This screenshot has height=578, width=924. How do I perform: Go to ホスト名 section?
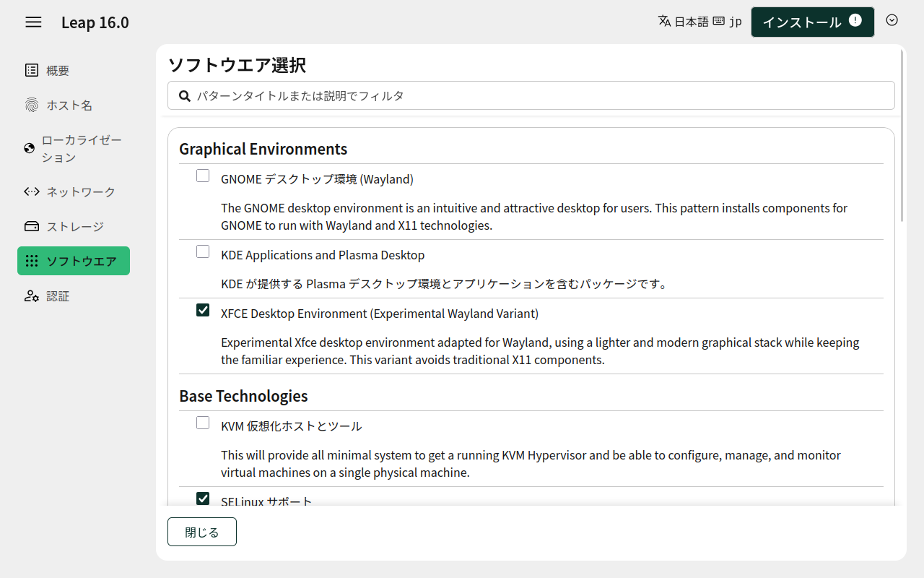point(74,105)
